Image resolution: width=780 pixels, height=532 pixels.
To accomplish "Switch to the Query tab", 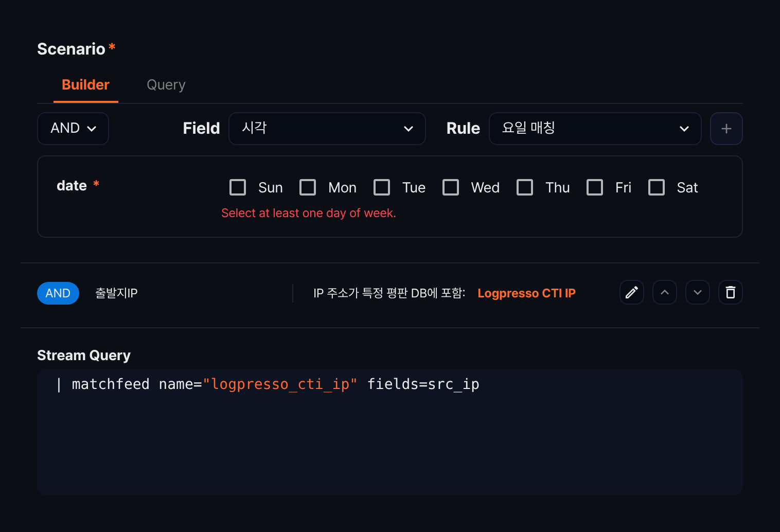I will (x=166, y=85).
